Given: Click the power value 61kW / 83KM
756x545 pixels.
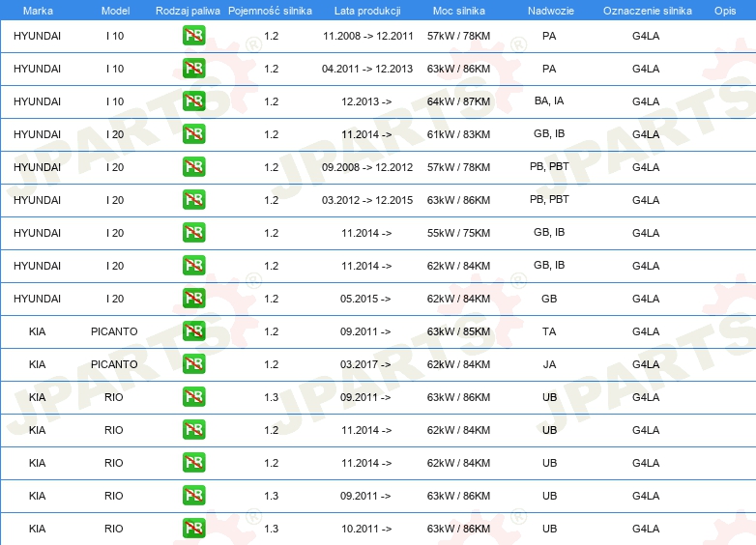Looking at the screenshot, I should pos(458,134).
